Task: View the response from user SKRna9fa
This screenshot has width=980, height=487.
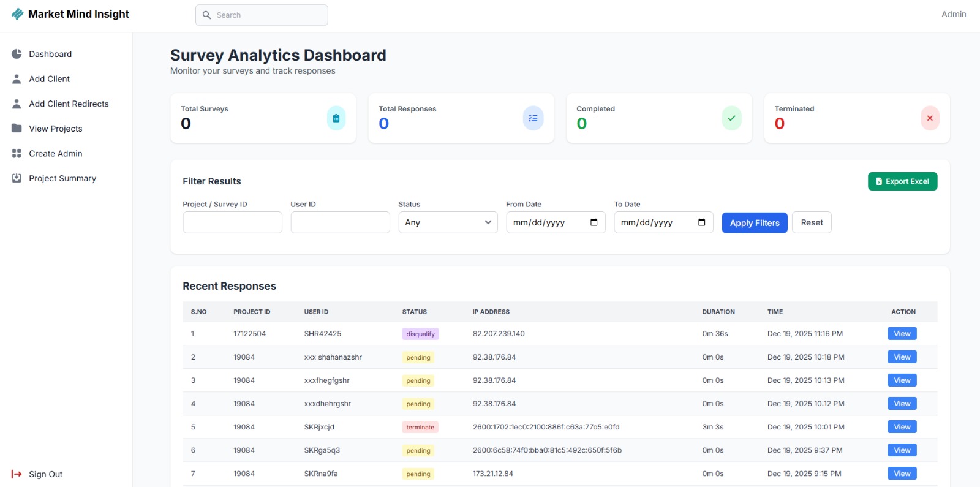Action: [902, 474]
